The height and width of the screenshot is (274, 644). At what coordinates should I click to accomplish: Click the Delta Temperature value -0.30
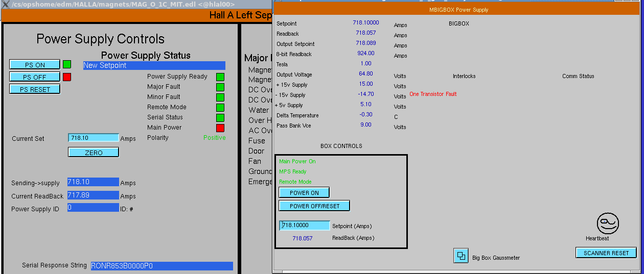[366, 114]
